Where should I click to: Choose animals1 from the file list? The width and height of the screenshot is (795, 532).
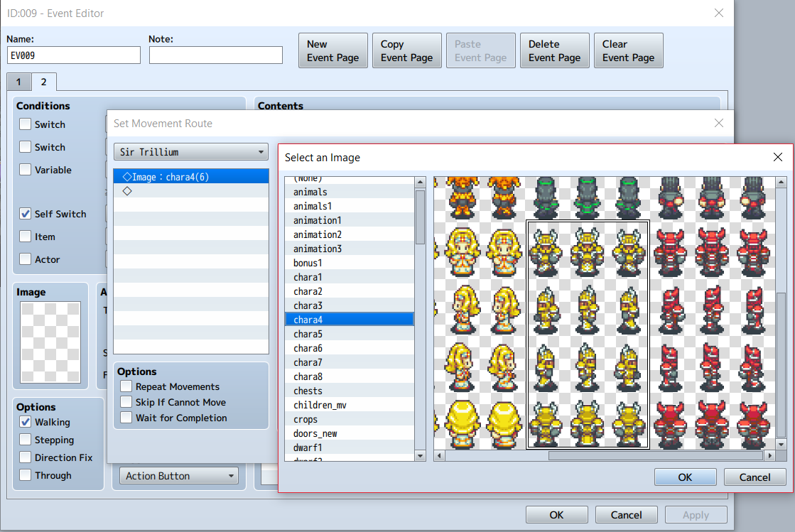coord(350,206)
